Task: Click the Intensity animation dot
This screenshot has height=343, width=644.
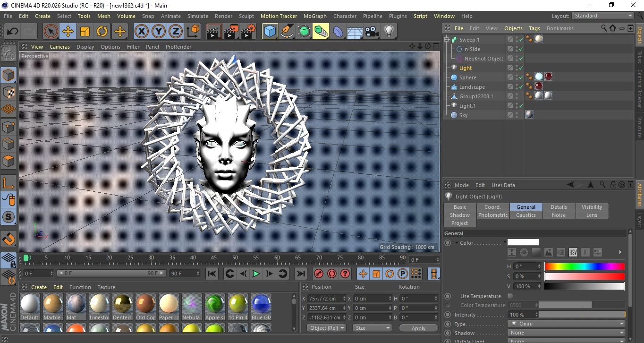Action: tap(448, 315)
